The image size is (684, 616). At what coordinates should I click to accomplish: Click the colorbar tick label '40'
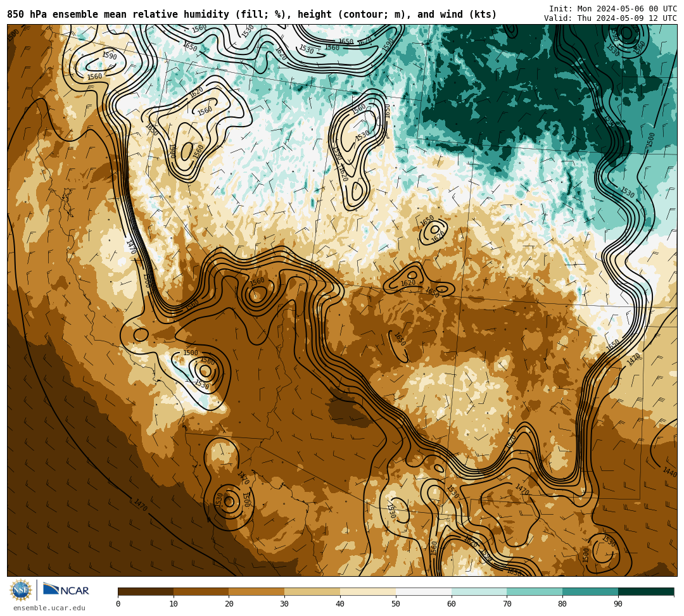pyautogui.click(x=340, y=604)
